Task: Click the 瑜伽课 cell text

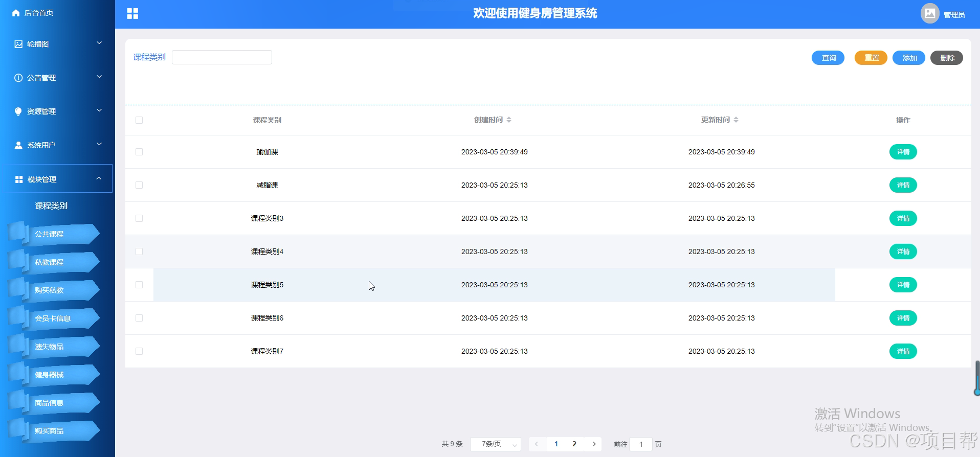Action: (267, 152)
